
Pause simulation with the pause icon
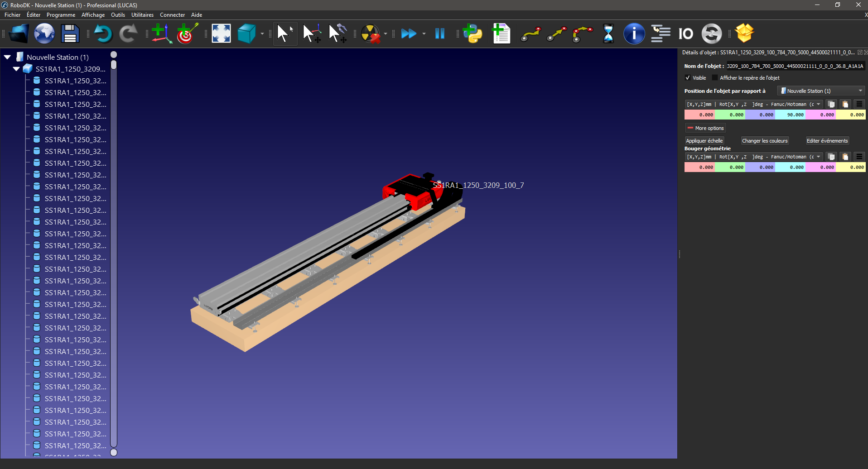[439, 33]
